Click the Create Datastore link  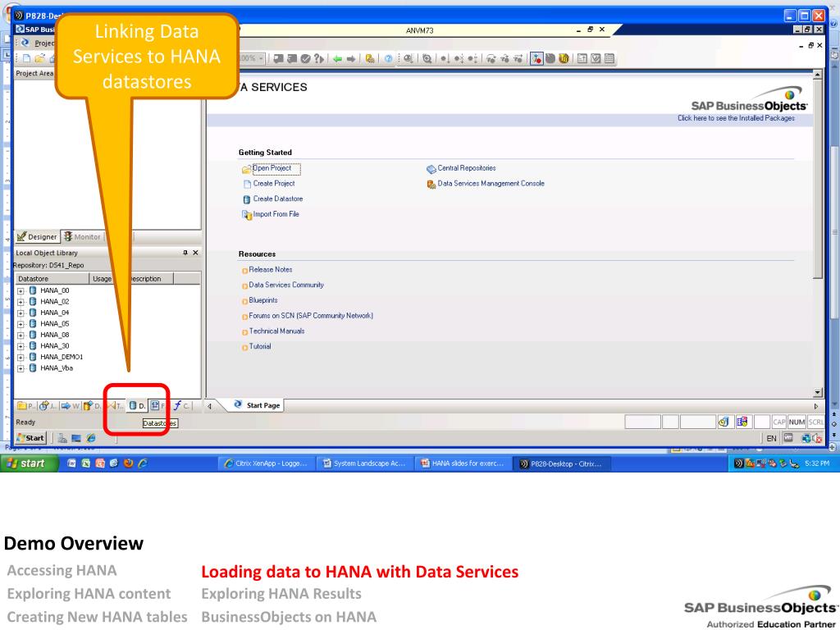(x=278, y=199)
